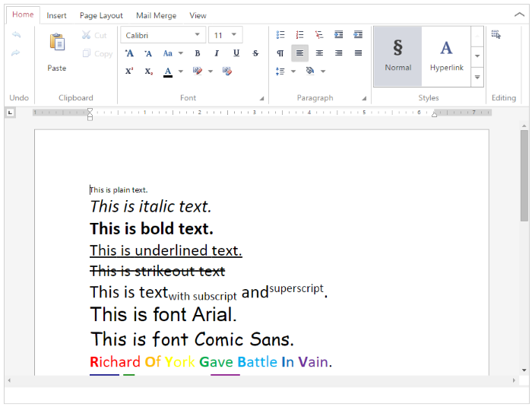Click the right indent marker on ruler
The image size is (532, 407).
tap(434, 114)
